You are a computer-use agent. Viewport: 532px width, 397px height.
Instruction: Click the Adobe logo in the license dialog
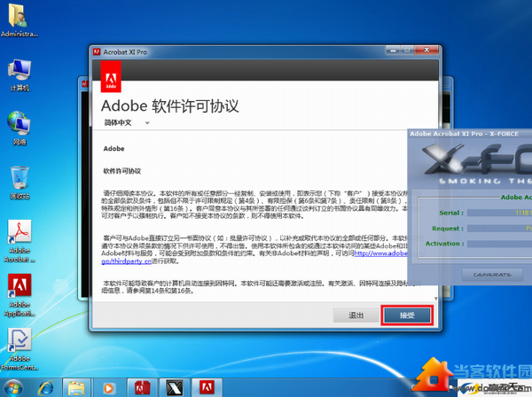tap(111, 76)
